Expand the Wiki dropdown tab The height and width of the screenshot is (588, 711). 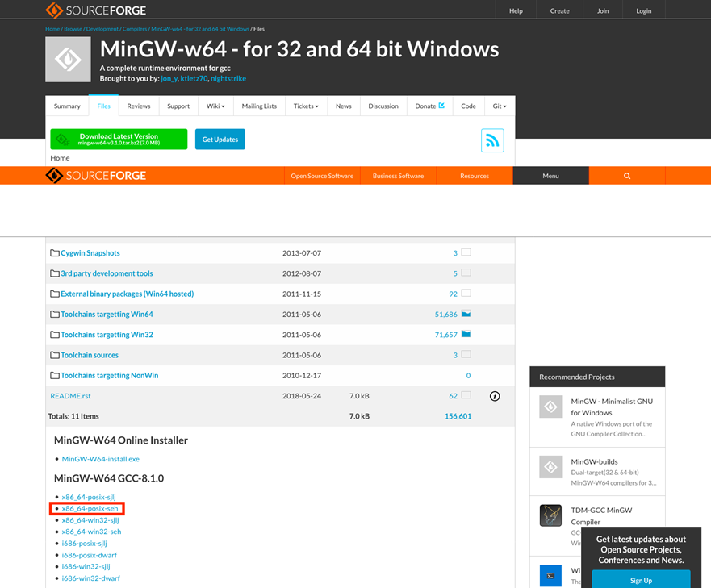coord(215,106)
